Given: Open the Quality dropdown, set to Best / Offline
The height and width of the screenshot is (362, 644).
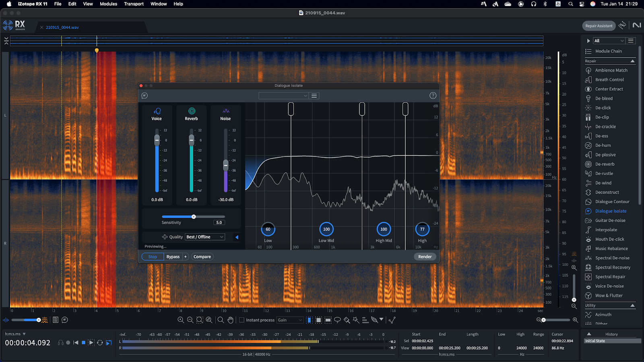Looking at the screenshot, I should (x=205, y=237).
